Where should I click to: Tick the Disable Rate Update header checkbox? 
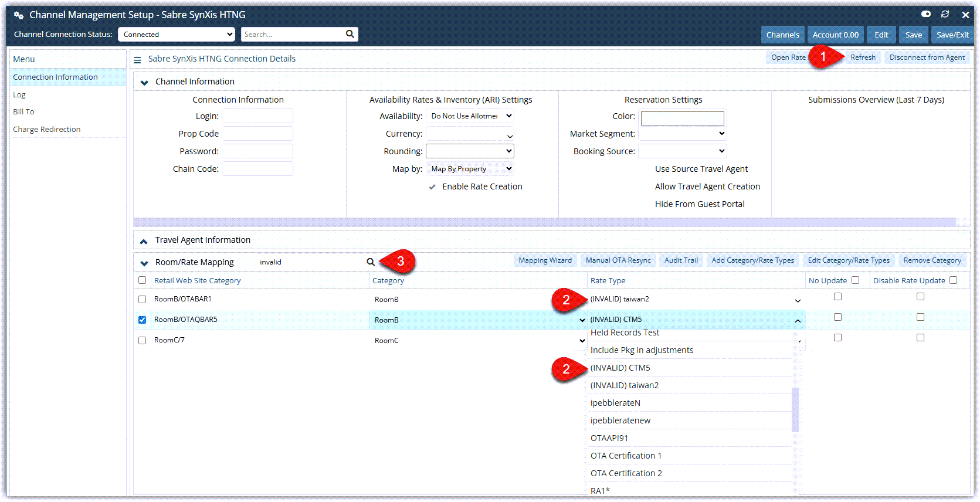click(x=954, y=280)
